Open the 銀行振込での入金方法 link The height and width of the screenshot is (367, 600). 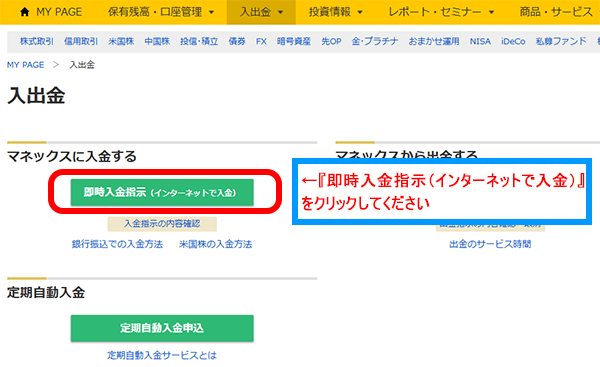pos(117,244)
